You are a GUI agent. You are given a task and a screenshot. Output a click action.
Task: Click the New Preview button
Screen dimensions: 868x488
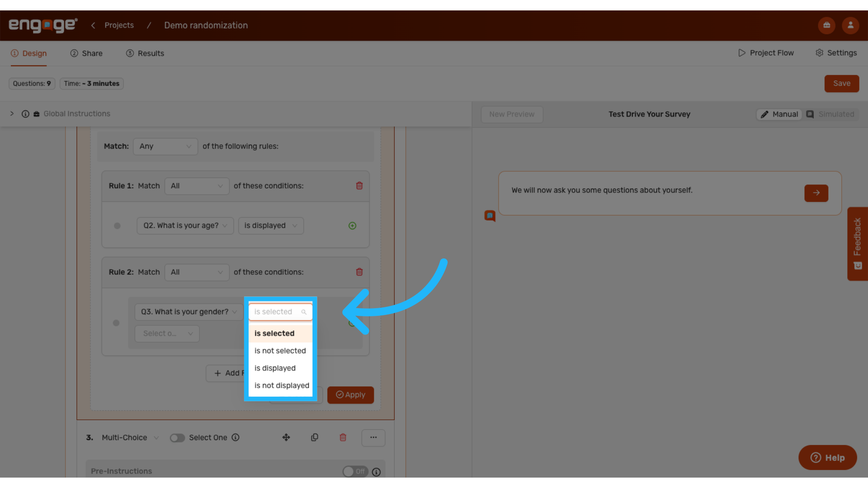pyautogui.click(x=512, y=114)
